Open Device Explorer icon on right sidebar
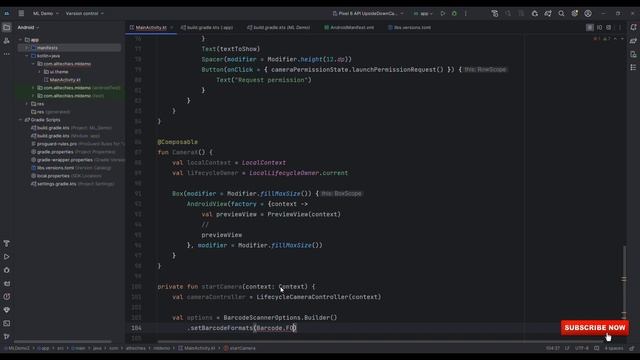This screenshot has width=640, height=360. [633, 54]
